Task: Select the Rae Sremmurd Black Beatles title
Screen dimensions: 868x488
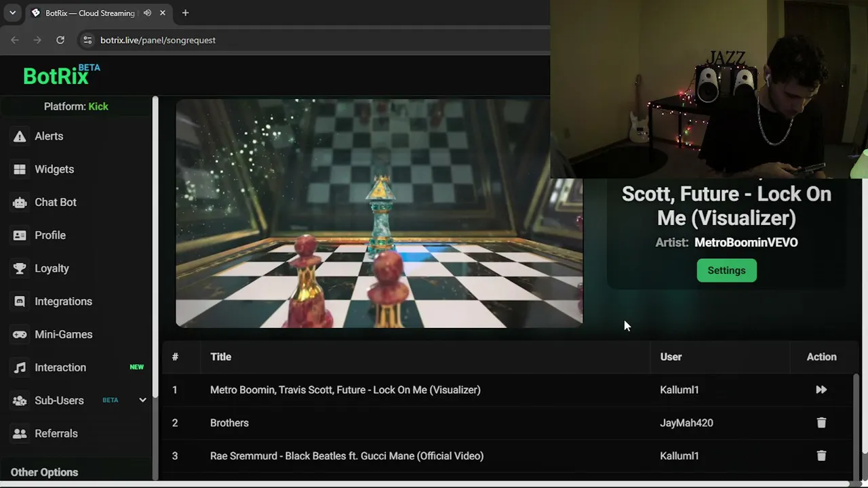Action: (x=347, y=456)
